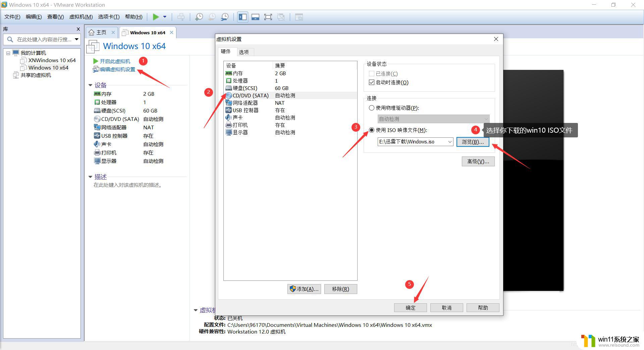The image size is (644, 350).
Task: Click USB 控制器 icon in summary devices list
Action: (x=97, y=136)
